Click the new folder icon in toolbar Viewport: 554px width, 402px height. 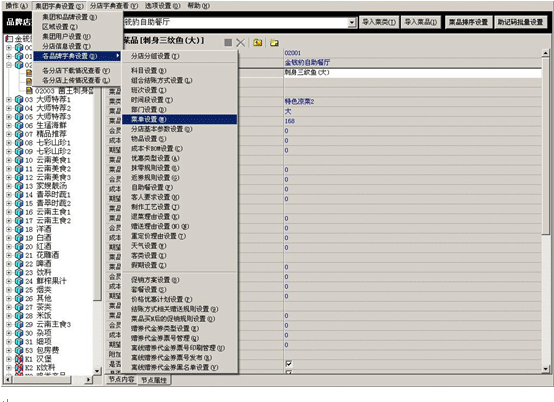(x=274, y=43)
